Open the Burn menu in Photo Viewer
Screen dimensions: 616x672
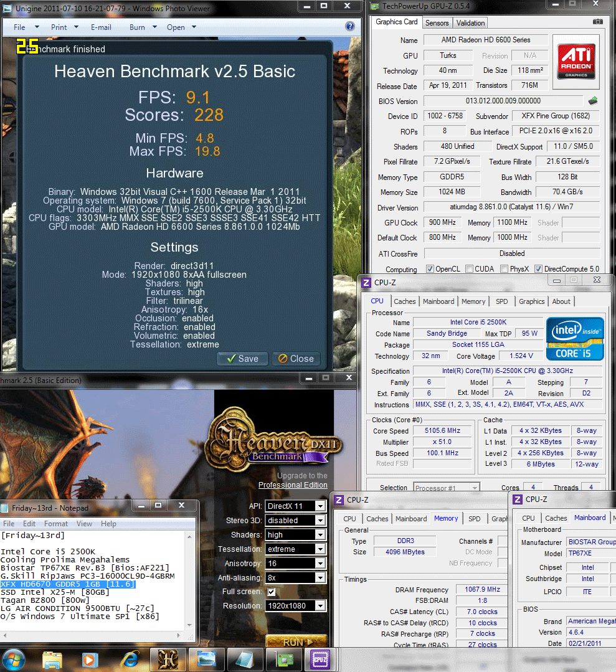click(143, 27)
